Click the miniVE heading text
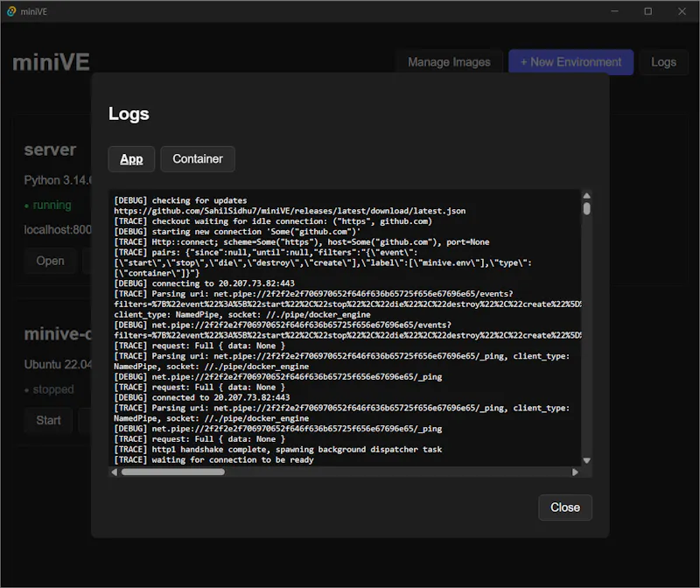 tap(51, 62)
